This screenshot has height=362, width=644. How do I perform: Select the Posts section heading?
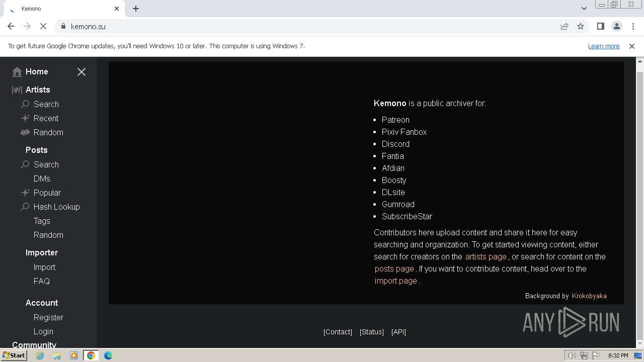click(x=36, y=150)
